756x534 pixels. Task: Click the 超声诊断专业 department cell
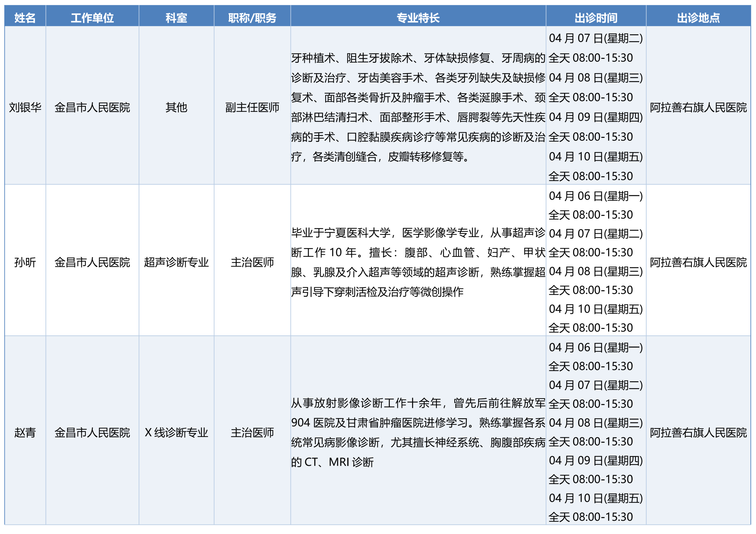click(176, 262)
